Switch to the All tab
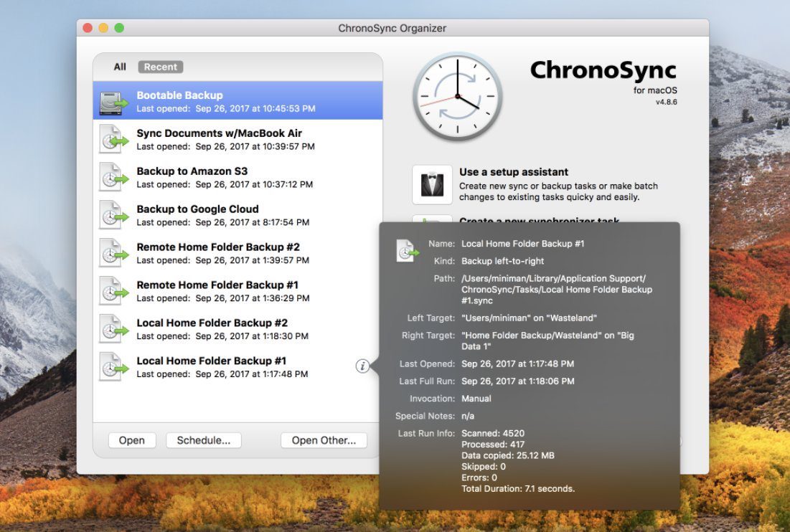This screenshot has height=532, width=790. (120, 67)
